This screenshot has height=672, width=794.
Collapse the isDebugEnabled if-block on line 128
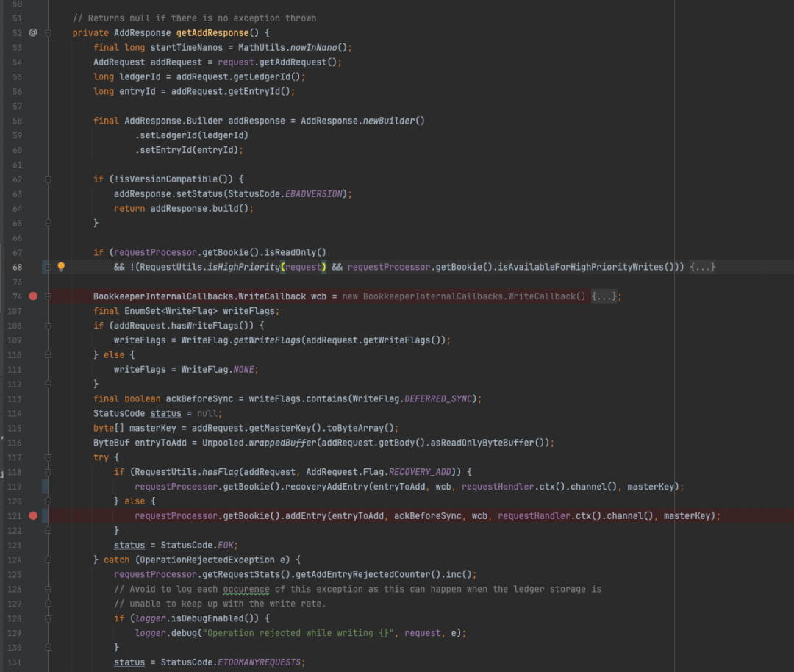tap(48, 618)
